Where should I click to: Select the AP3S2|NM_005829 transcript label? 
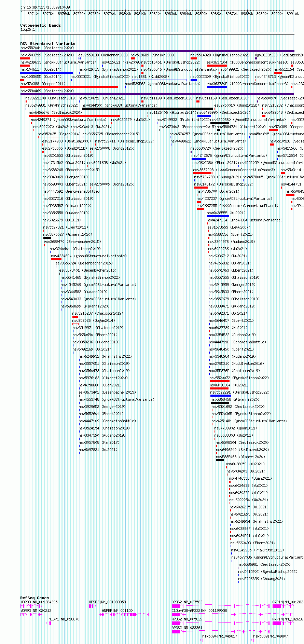click(x=187, y=619)
